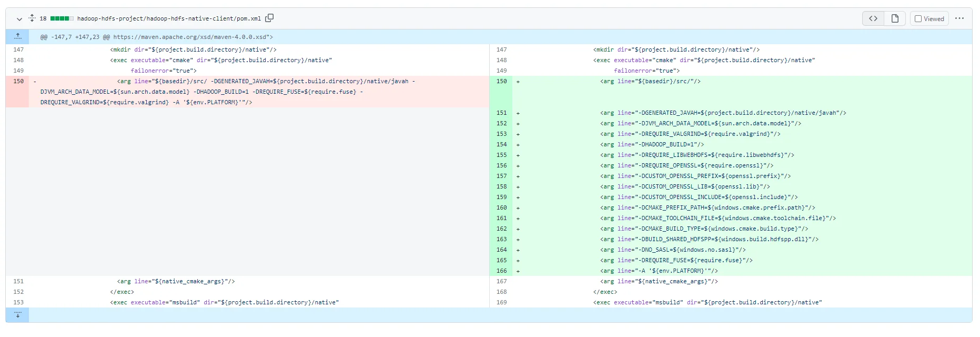This screenshot has width=980, height=337.
Task: Expand hidden lines above the hunk
Action: [17, 36]
